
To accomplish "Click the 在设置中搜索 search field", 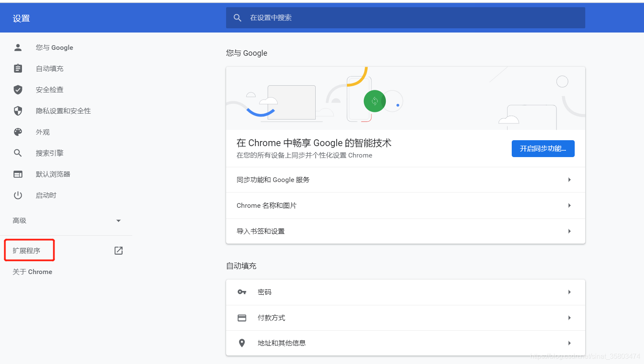I will pos(406,18).
